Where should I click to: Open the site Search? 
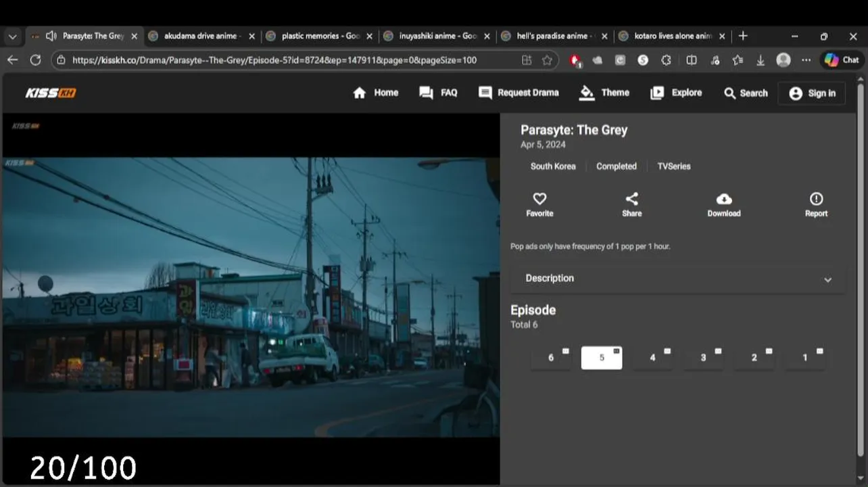click(746, 93)
